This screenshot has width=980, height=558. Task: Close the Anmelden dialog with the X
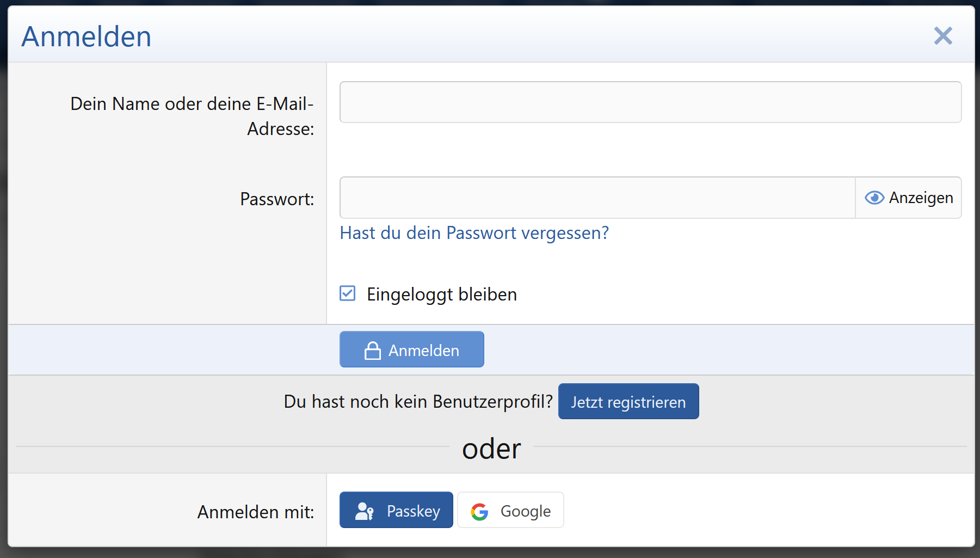click(943, 36)
